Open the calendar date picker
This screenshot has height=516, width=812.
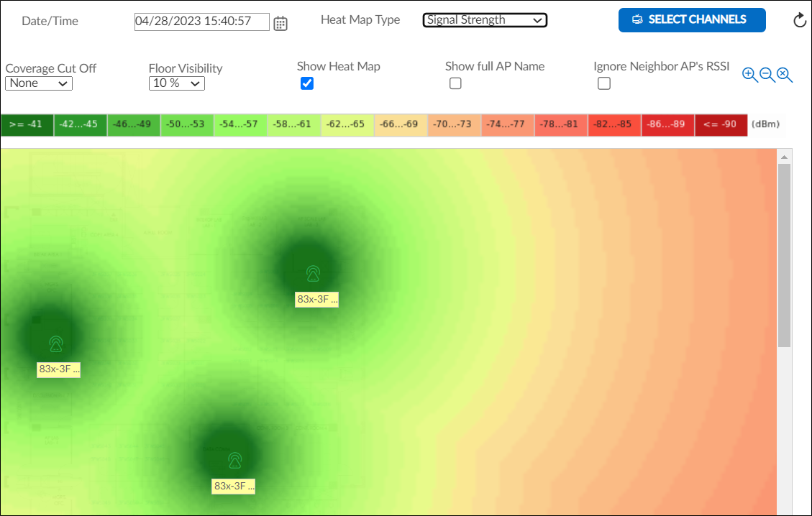pyautogui.click(x=280, y=22)
